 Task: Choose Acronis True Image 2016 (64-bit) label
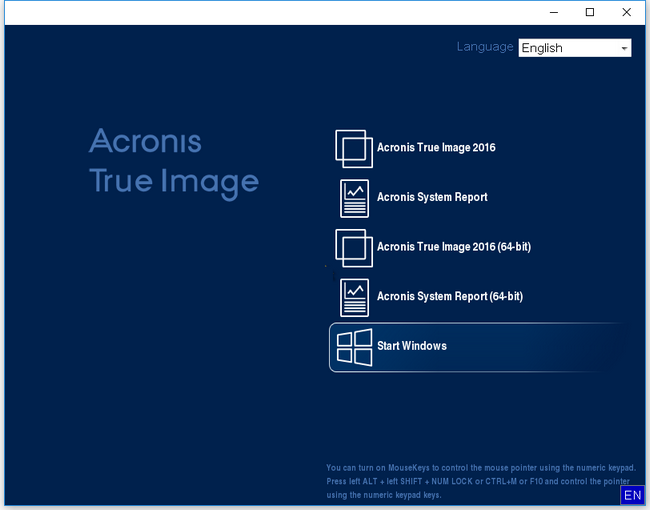(454, 247)
